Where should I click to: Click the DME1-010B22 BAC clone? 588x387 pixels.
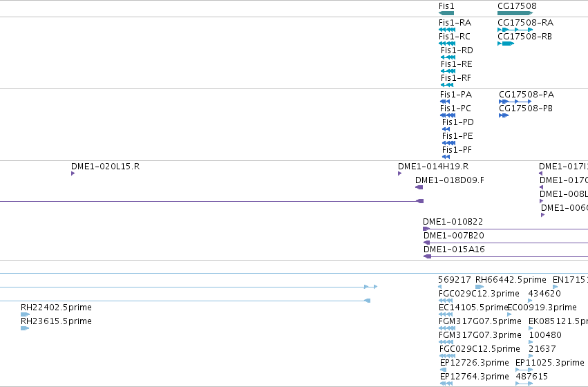click(453, 222)
